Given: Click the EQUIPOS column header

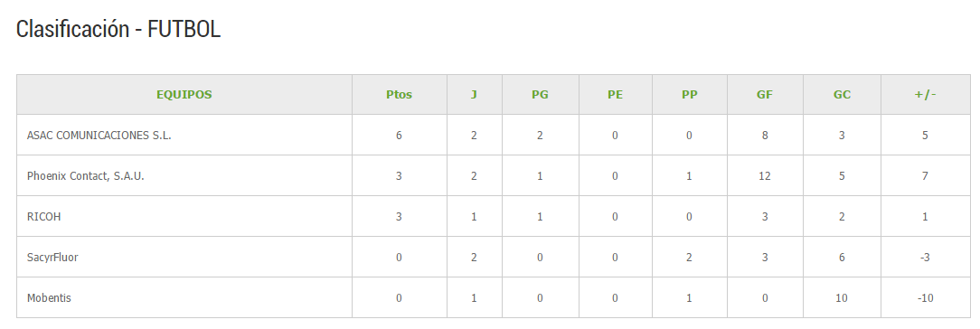Looking at the screenshot, I should (184, 95).
